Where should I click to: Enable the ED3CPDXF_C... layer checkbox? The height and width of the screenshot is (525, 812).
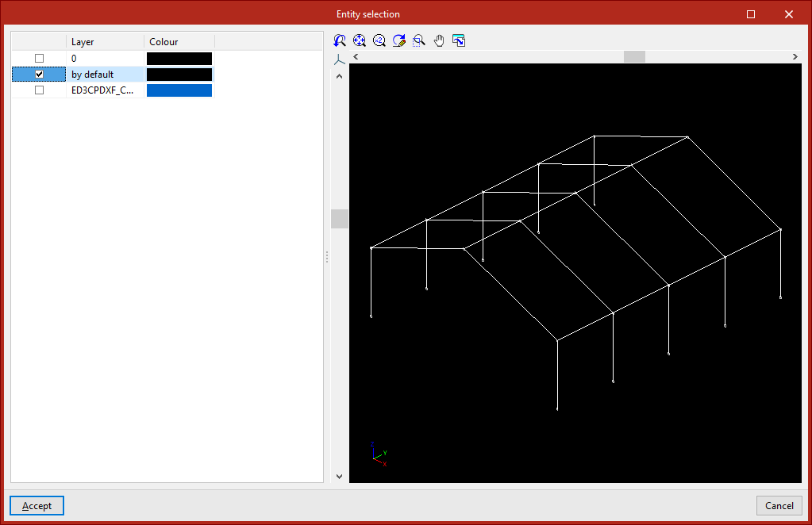pos(40,90)
